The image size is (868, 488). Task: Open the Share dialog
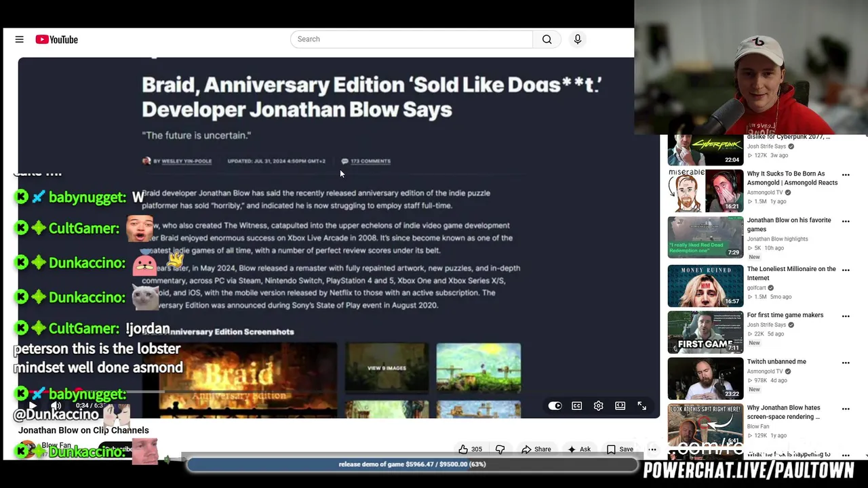point(536,449)
